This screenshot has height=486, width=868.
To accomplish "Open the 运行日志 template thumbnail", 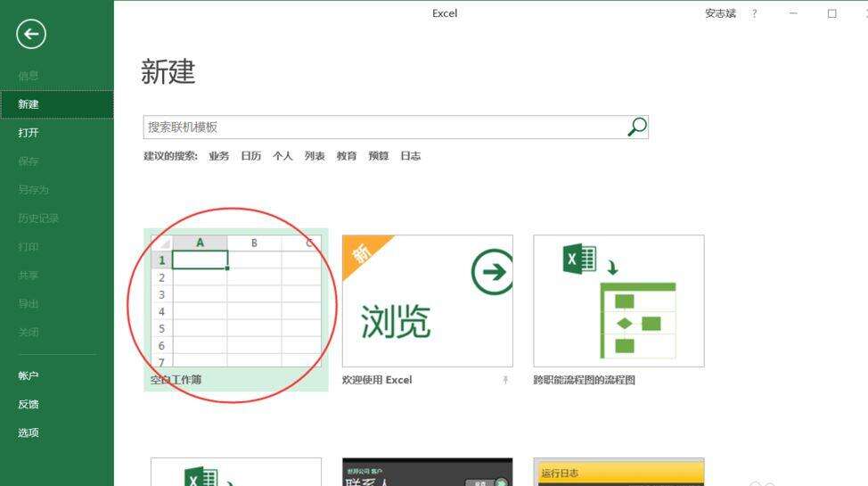I will click(618, 472).
